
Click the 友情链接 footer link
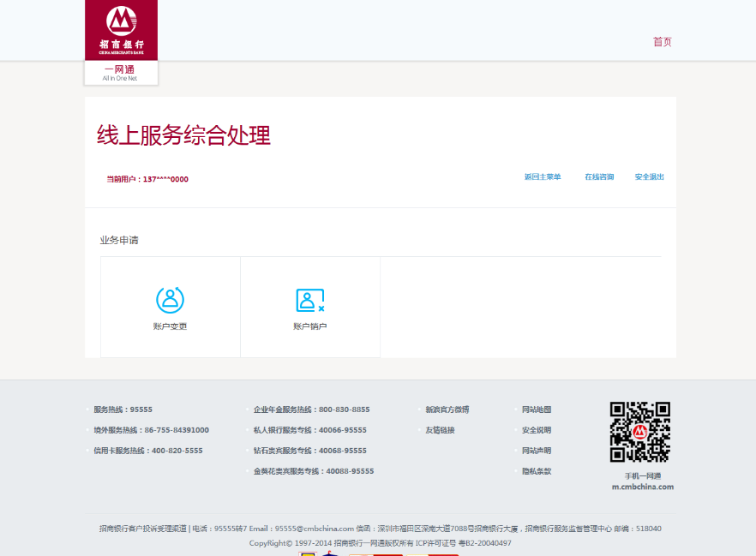coord(440,430)
